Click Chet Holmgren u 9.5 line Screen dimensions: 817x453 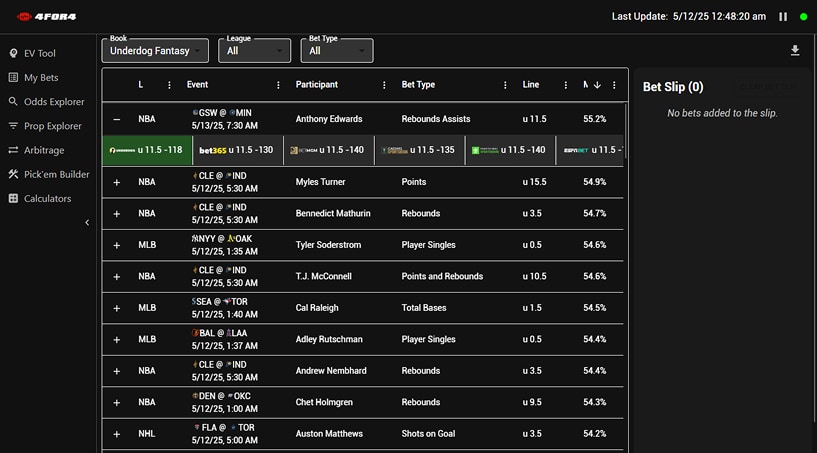(532, 402)
